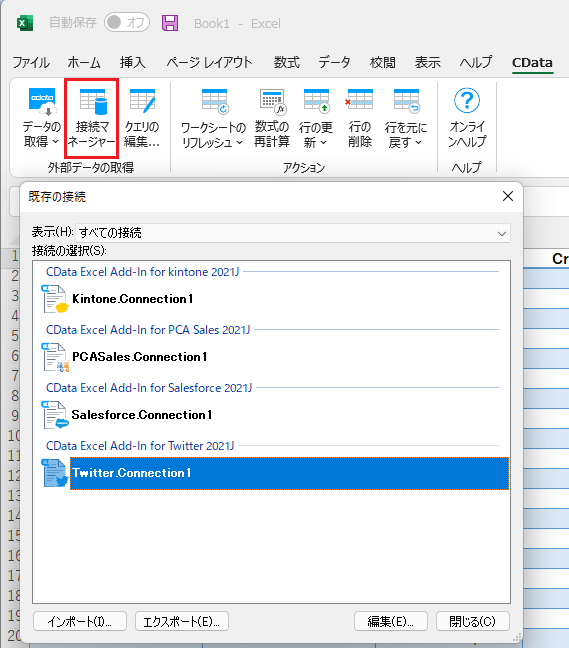
Task: Select the CData ribbon tab
Action: [532, 63]
